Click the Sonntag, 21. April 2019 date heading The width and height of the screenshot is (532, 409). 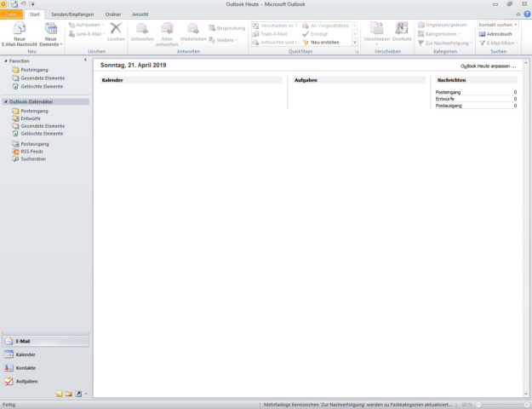tap(134, 66)
